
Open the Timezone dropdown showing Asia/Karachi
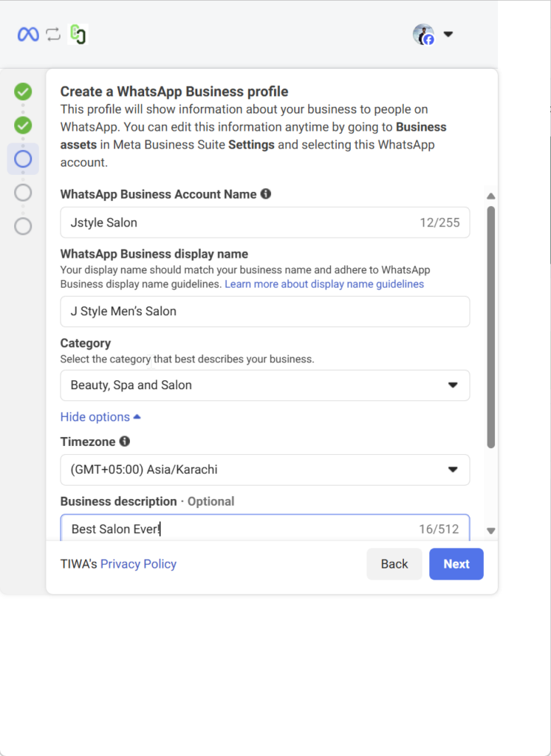(265, 470)
